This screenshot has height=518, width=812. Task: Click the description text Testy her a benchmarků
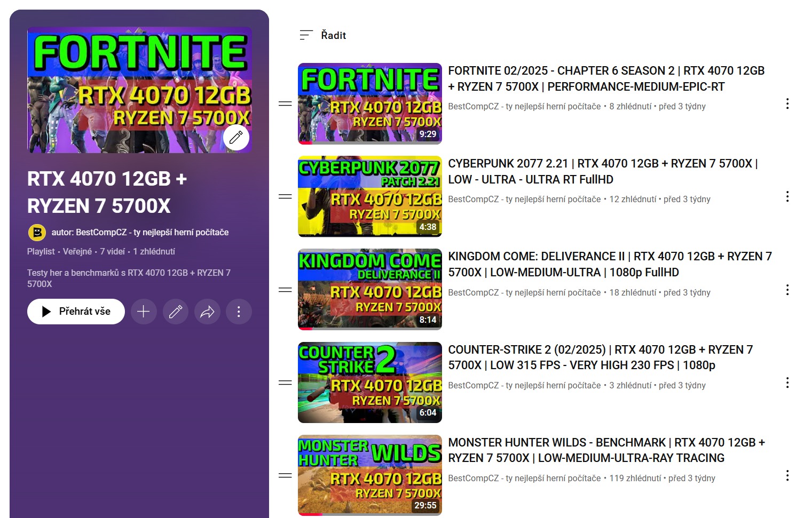129,278
